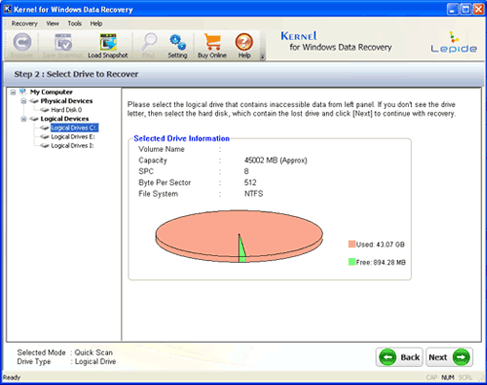The width and height of the screenshot is (487, 385).
Task: Select Logical Drives E: entry
Action: point(73,137)
